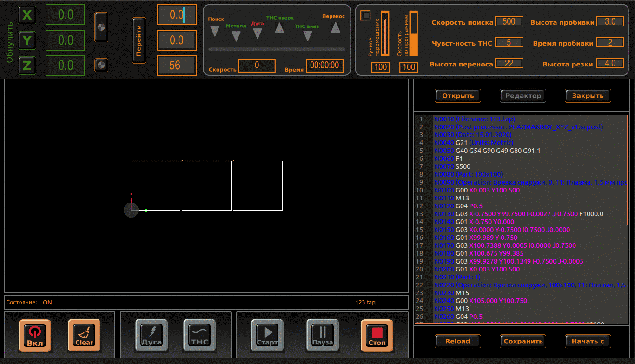
Task: Click the first square in preview
Action: pyautogui.click(x=155, y=185)
